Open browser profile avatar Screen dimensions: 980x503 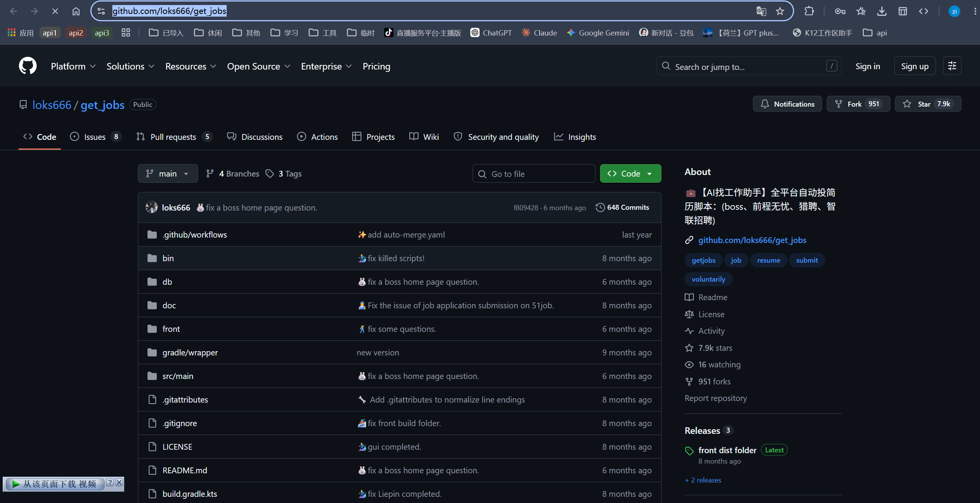click(x=955, y=11)
